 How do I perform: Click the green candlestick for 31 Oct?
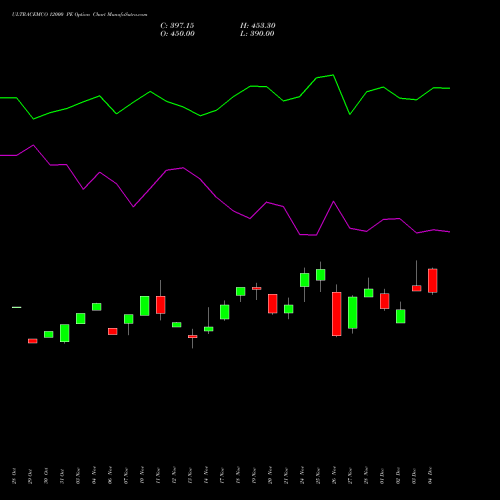coord(65,333)
